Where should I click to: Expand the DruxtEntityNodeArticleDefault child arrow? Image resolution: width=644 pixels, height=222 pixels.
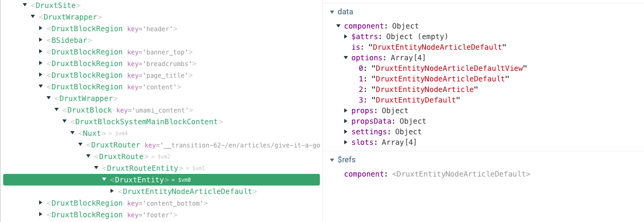[112, 191]
